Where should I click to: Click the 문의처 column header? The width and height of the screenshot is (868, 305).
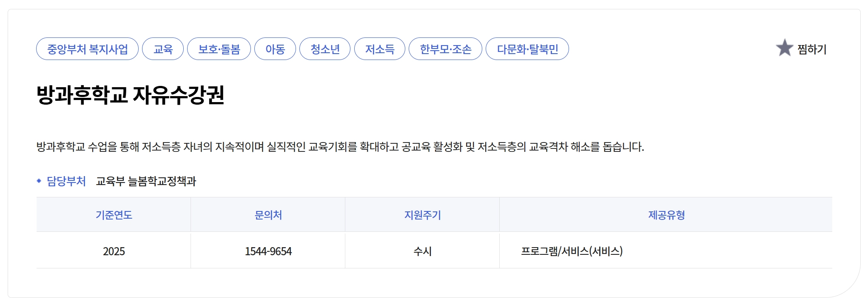coord(268,215)
